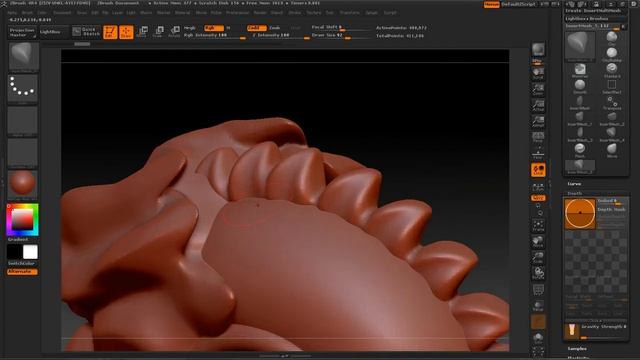
Task: Open the material sphere selector
Action: click(22, 184)
